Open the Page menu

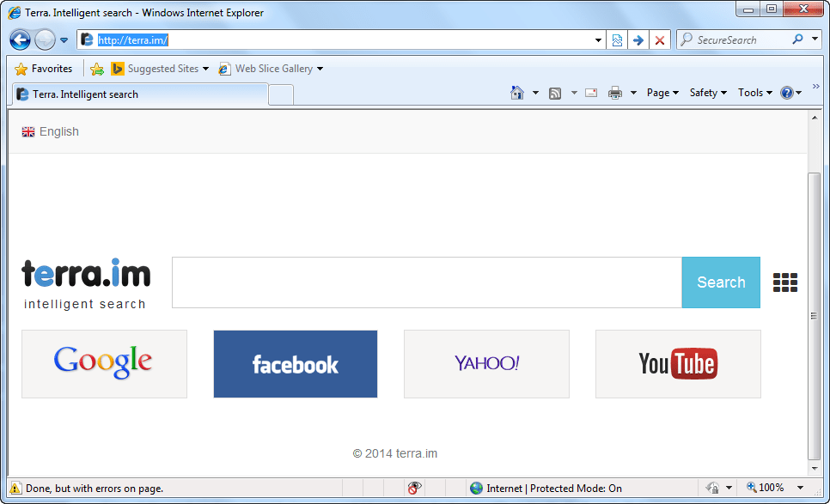[662, 93]
